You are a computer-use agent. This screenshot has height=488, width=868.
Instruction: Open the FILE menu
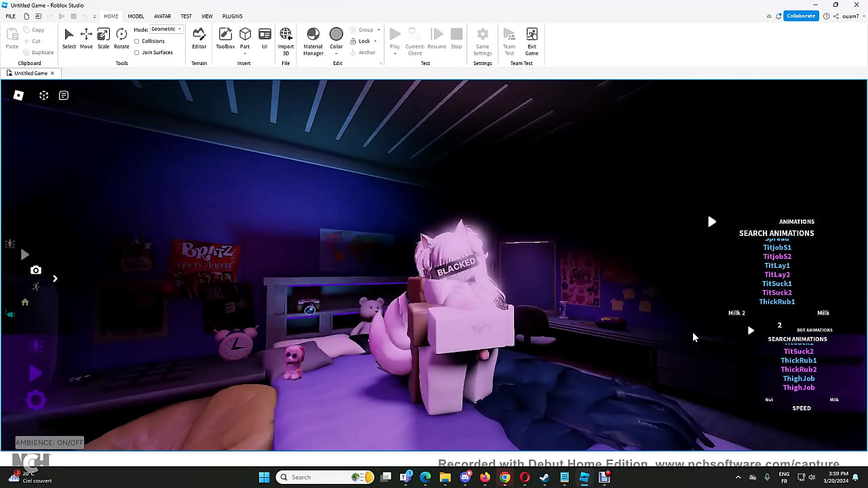click(11, 16)
